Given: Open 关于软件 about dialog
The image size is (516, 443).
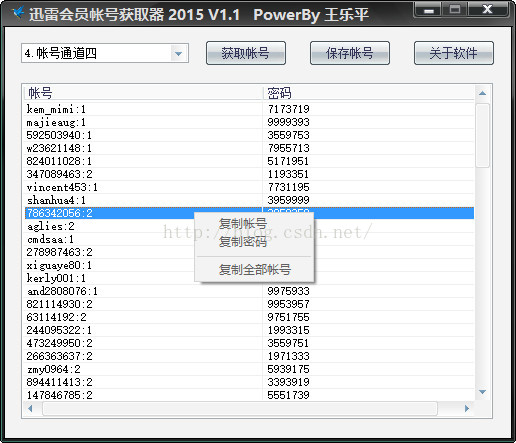Looking at the screenshot, I should pyautogui.click(x=454, y=53).
